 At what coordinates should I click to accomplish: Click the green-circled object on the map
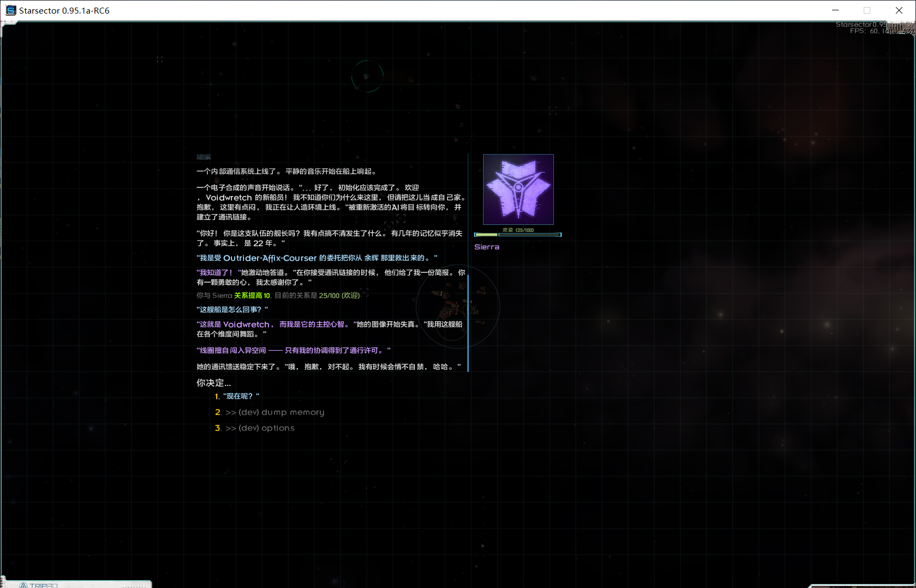coord(367,76)
